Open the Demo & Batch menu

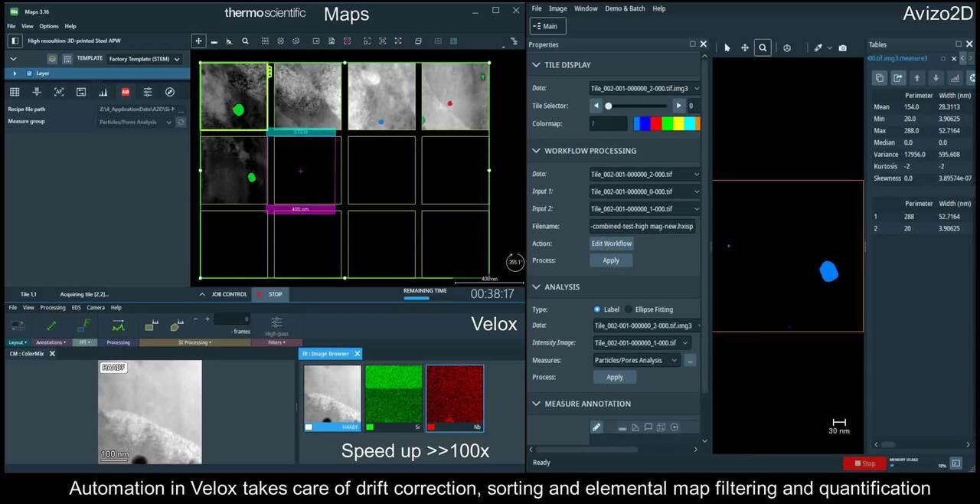(625, 8)
